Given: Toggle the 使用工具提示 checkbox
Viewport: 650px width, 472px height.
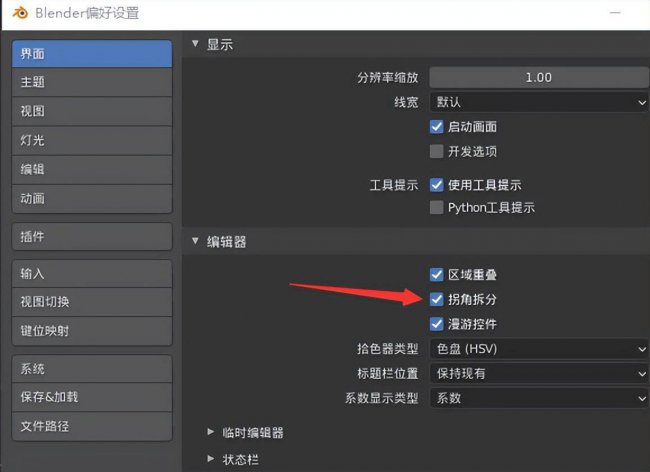Looking at the screenshot, I should pyautogui.click(x=437, y=185).
